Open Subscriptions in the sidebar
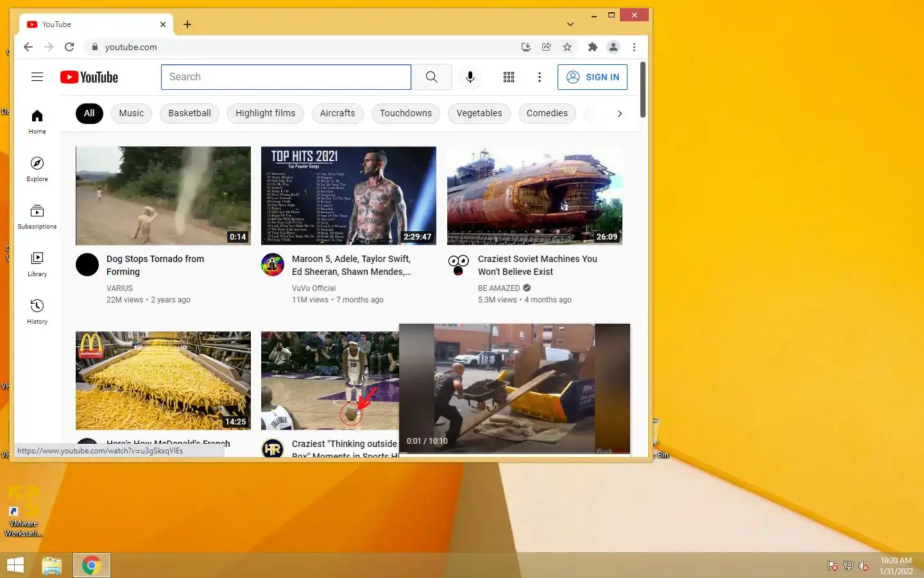Screen dimensions: 924x578 click(x=37, y=216)
